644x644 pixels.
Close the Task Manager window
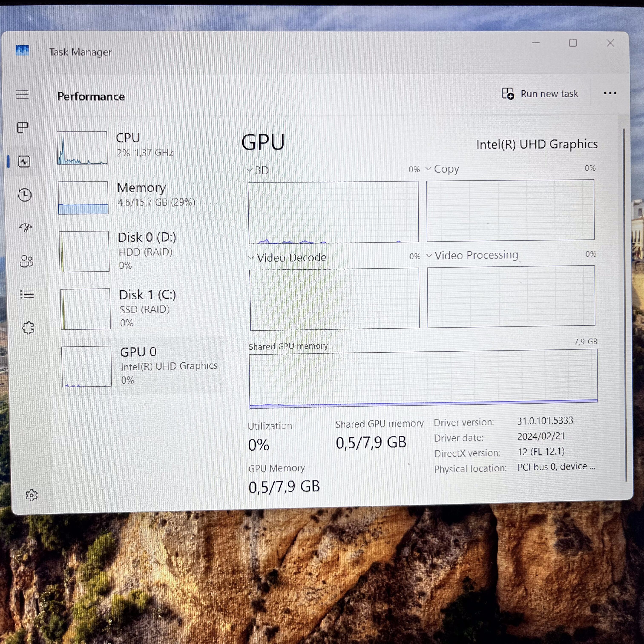click(x=610, y=43)
